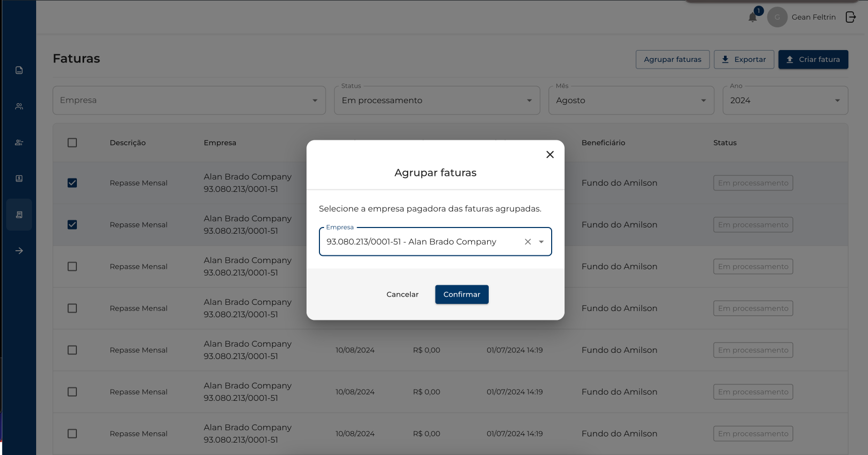Open notifications bell icon

[x=753, y=18]
